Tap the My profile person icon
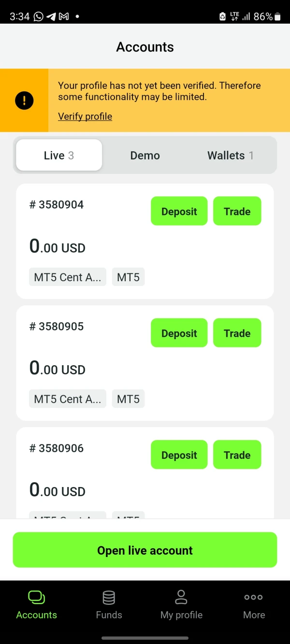The width and height of the screenshot is (290, 644). point(181,597)
